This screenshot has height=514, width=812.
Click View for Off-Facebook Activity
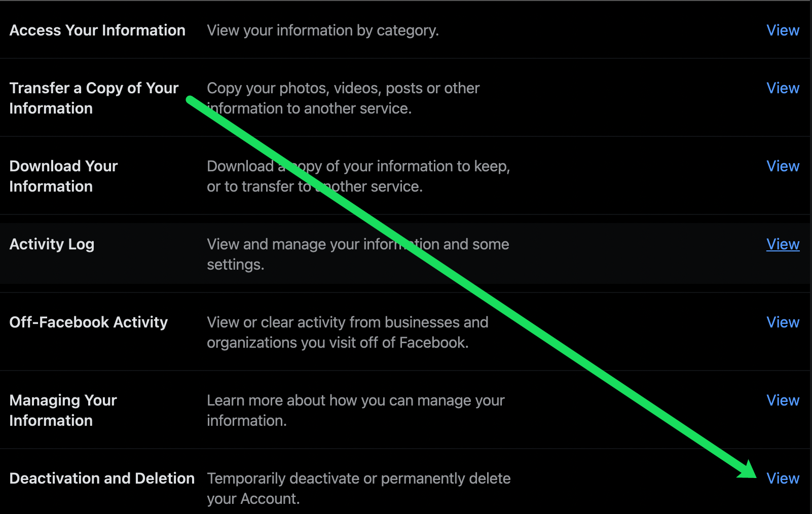[x=783, y=322]
